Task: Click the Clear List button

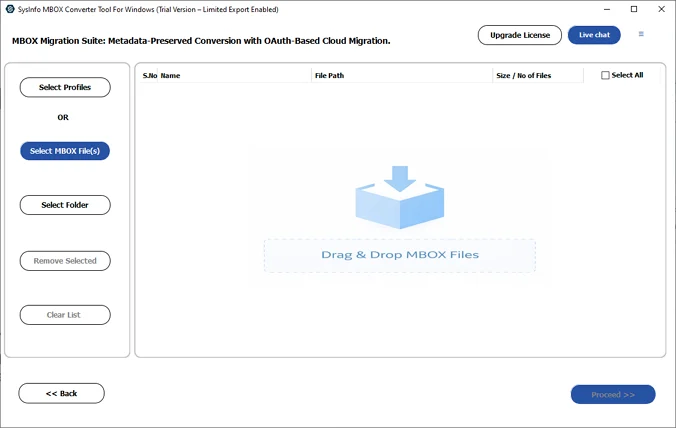Action: (65, 315)
